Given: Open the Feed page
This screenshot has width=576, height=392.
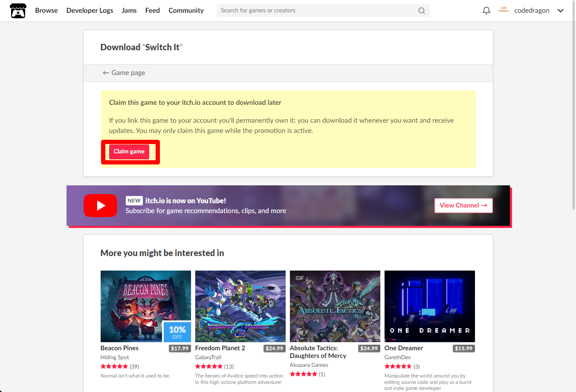Looking at the screenshot, I should tap(153, 11).
